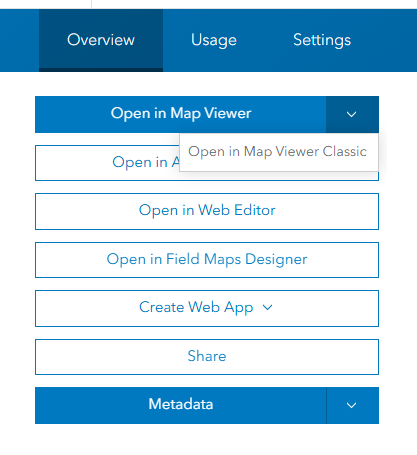This screenshot has height=455, width=417.
Task: Click the partially hidden Open in A… button
Action: point(107,163)
